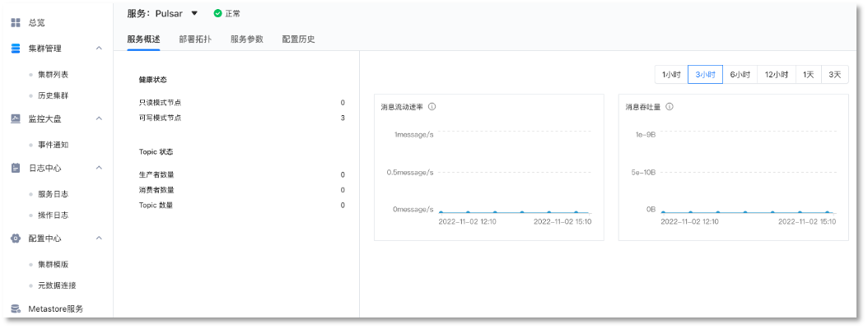Collapse the 监控大盘 menu chevron

pos(99,118)
